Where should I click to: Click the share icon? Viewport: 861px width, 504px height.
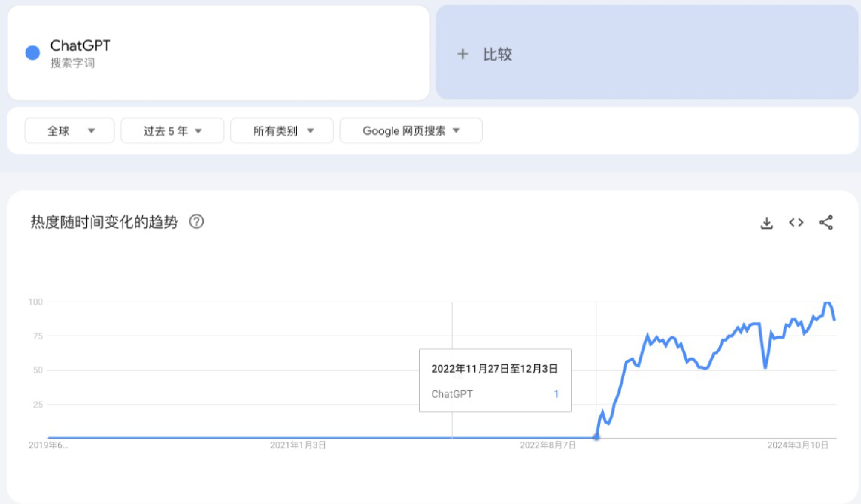pos(826,223)
